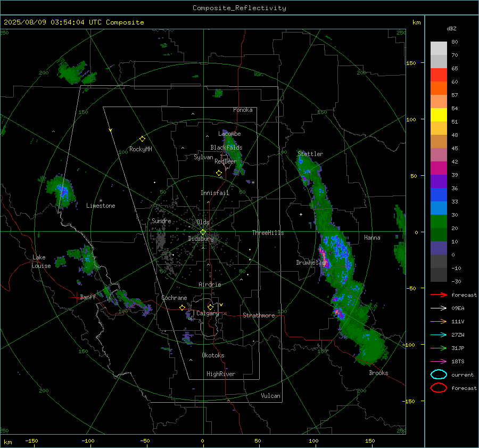479x448 pixels.
Task: Click the Vulcan label on map
Action: coord(271,396)
